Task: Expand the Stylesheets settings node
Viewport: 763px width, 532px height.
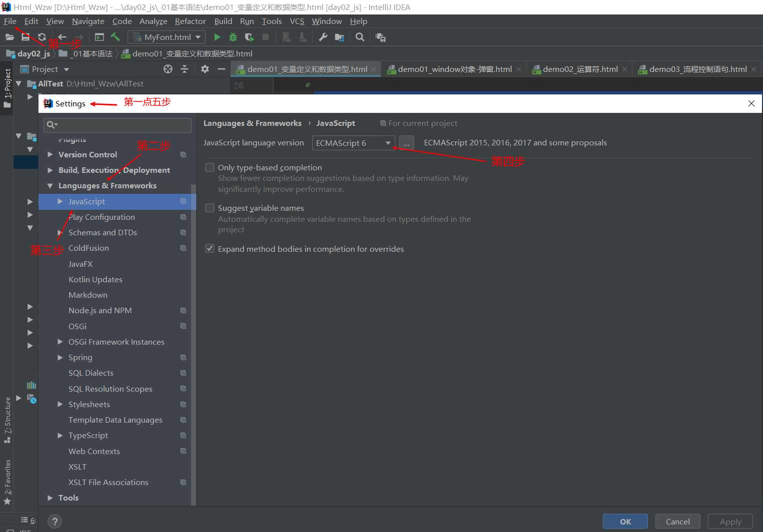Action: click(60, 404)
